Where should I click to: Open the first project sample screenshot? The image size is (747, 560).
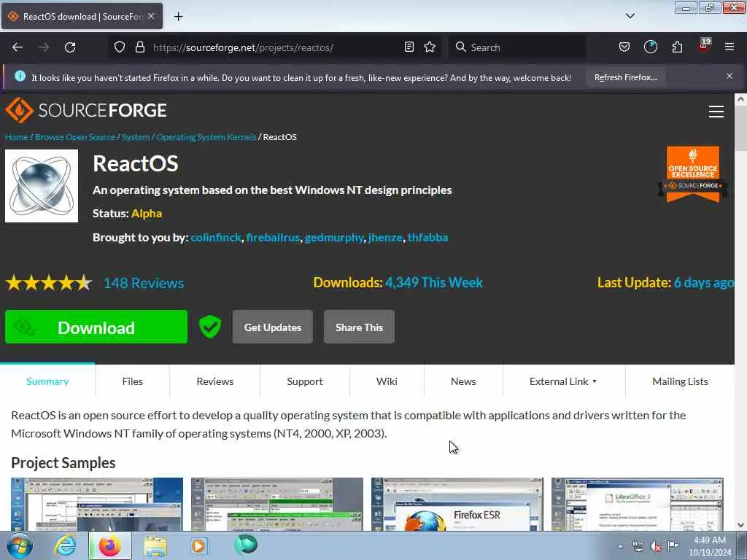[97, 504]
